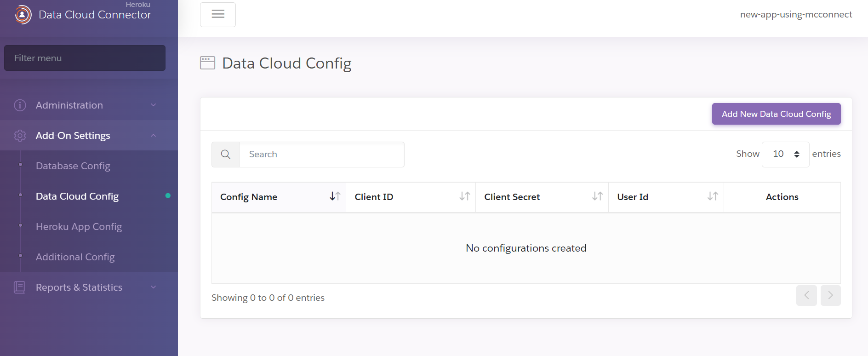This screenshot has width=868, height=356.
Task: Click the Data Cloud Config page title icon
Action: pyautogui.click(x=207, y=63)
